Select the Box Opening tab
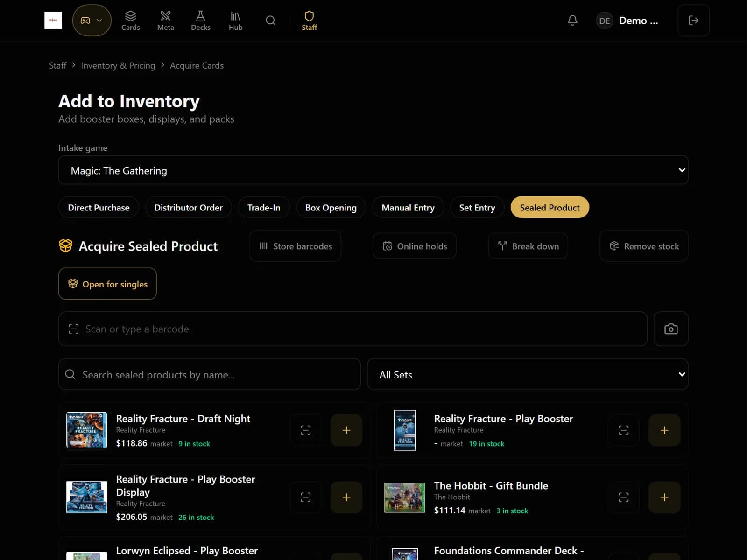The image size is (747, 560). 331,207
